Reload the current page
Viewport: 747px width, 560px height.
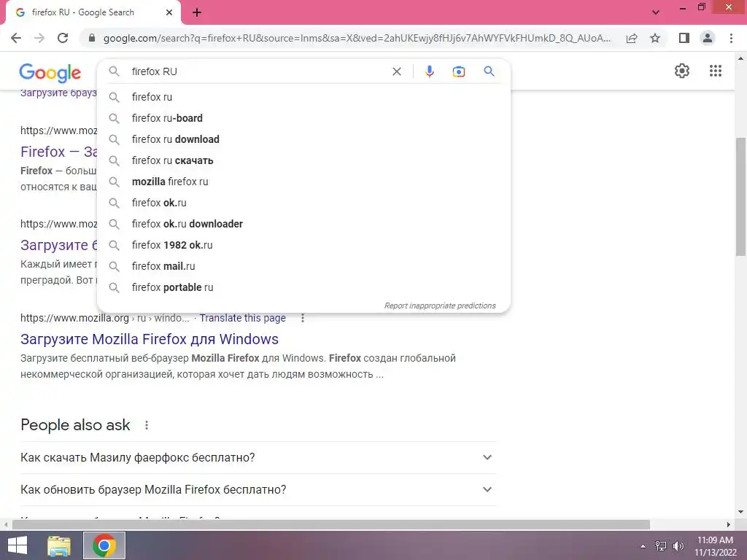pos(63,38)
